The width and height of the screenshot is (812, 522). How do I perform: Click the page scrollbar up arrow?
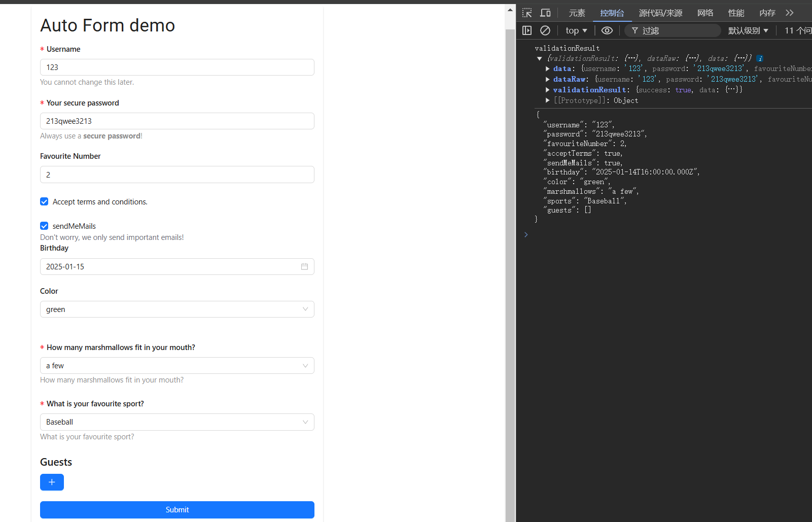[x=510, y=10]
